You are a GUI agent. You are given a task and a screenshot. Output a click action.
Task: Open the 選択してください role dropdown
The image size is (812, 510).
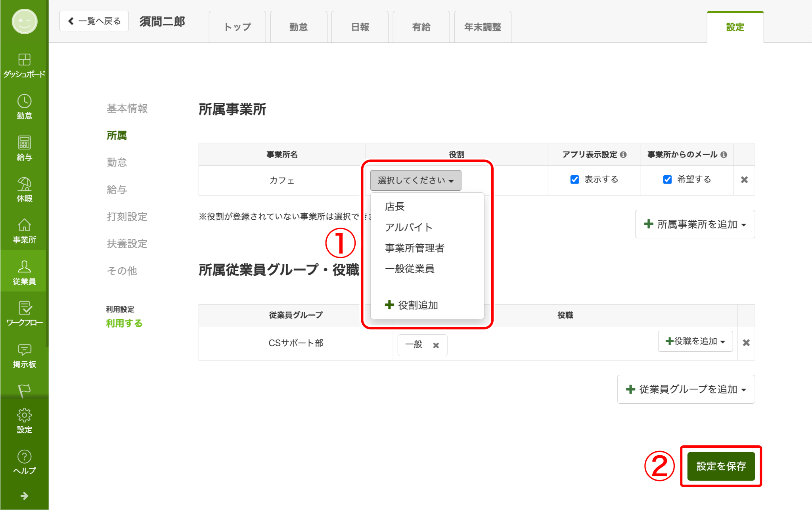(x=416, y=180)
